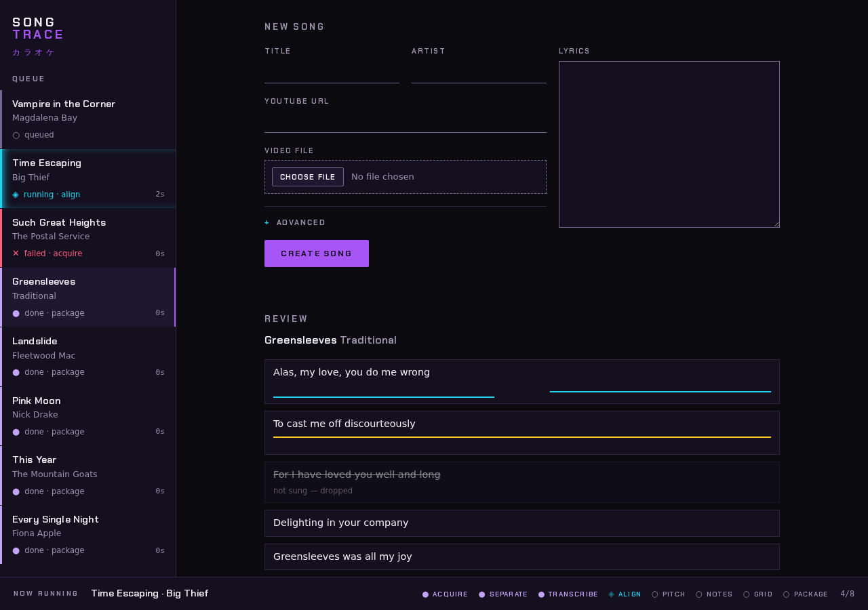Click the done dot icon for Every Single Night

point(16,551)
